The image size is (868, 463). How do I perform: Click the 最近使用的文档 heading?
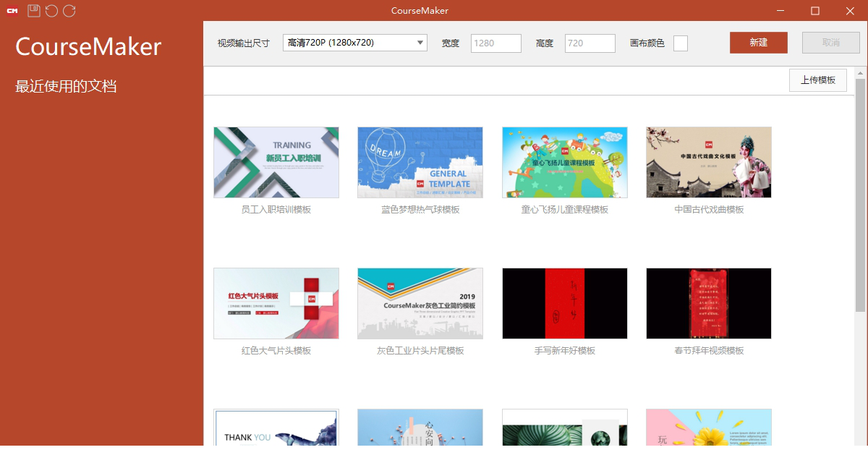click(x=66, y=86)
